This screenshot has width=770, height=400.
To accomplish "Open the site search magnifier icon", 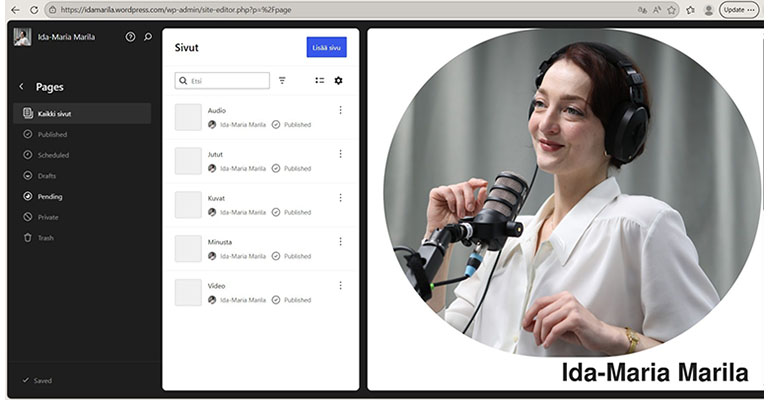I will point(148,37).
